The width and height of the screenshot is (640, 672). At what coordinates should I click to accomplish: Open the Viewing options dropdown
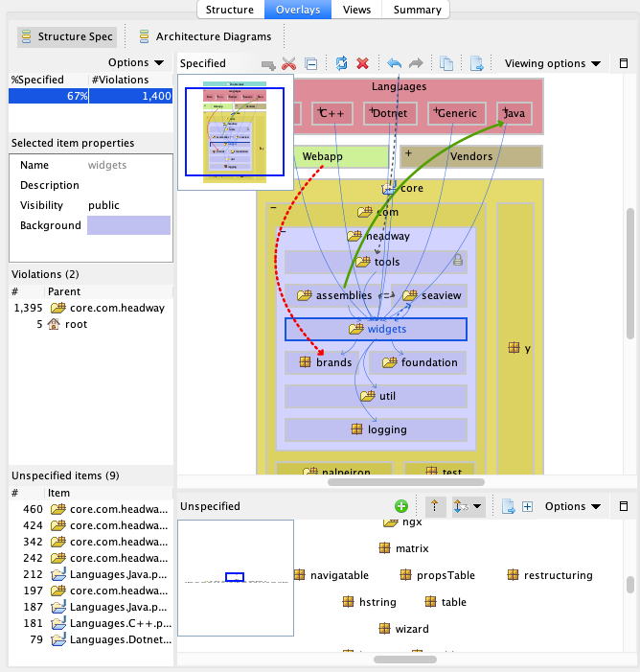click(x=553, y=64)
